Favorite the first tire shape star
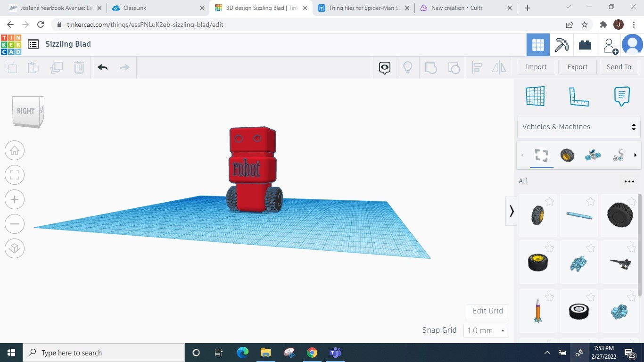Image resolution: width=644 pixels, height=362 pixels. pyautogui.click(x=549, y=202)
